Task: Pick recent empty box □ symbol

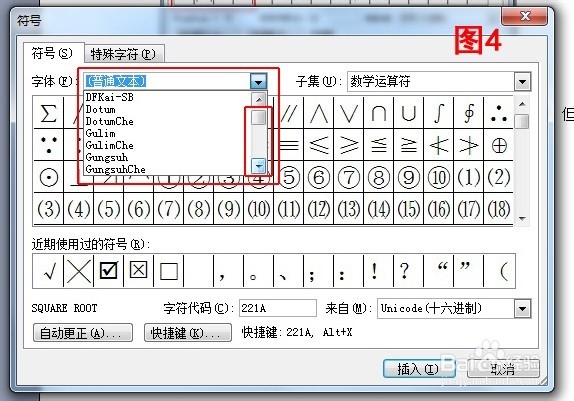Action: [169, 271]
